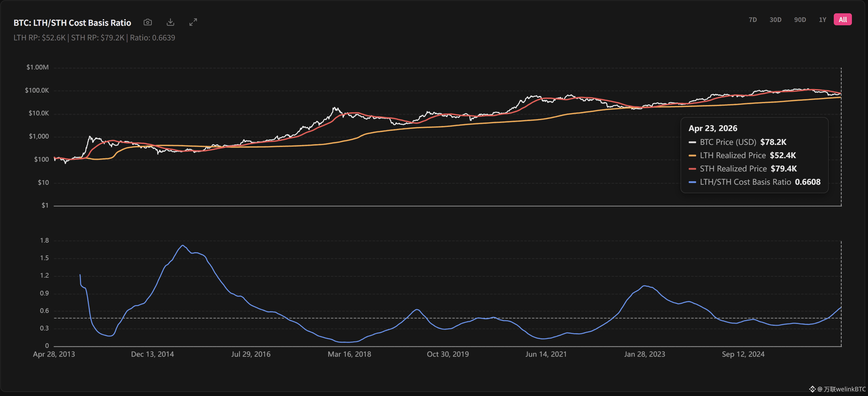Click the 0.6608 ratio value in tooltip

click(808, 182)
